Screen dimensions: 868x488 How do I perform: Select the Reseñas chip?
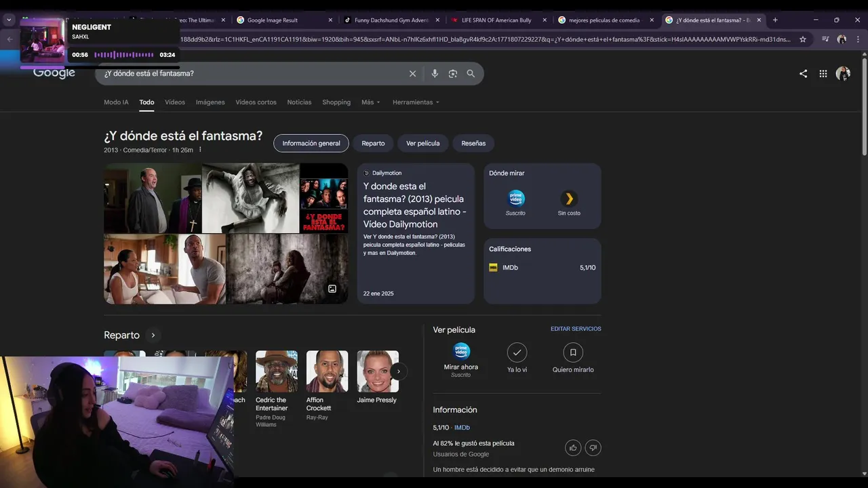473,143
